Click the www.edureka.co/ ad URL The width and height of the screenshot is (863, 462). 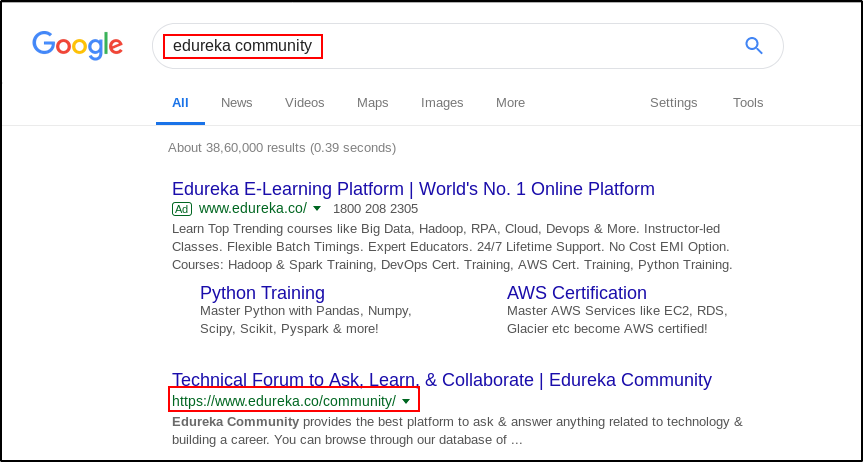(253, 209)
